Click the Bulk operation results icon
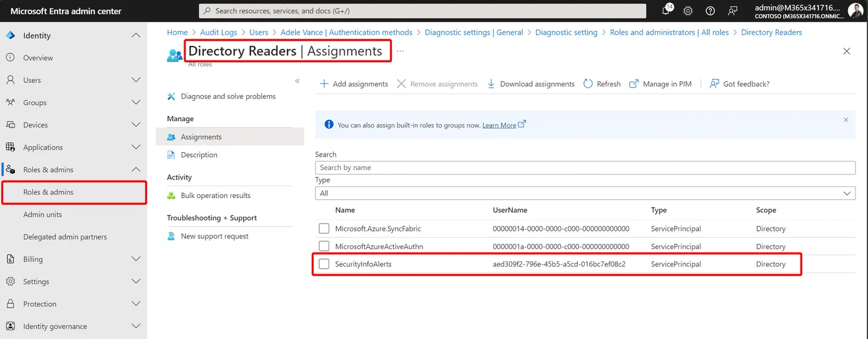868x339 pixels. [172, 196]
